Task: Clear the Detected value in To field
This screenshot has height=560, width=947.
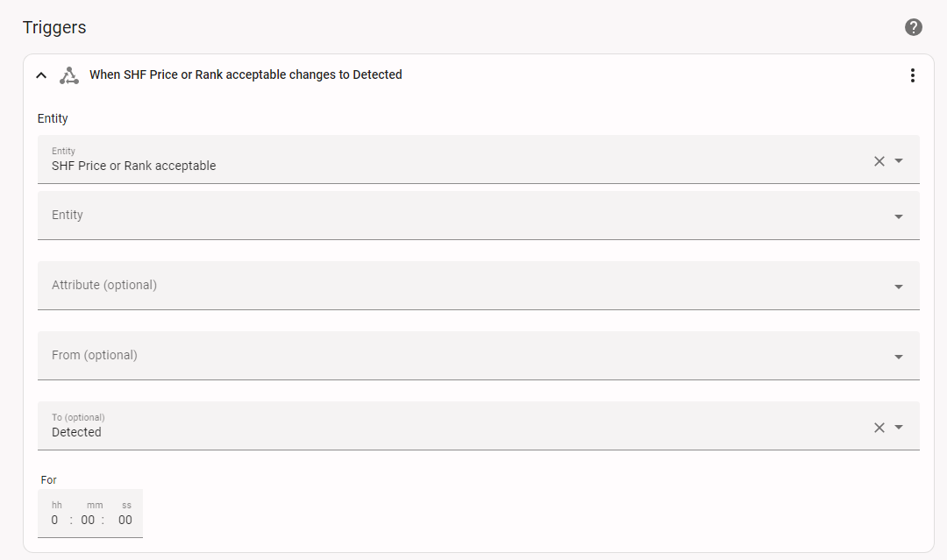Action: [879, 428]
